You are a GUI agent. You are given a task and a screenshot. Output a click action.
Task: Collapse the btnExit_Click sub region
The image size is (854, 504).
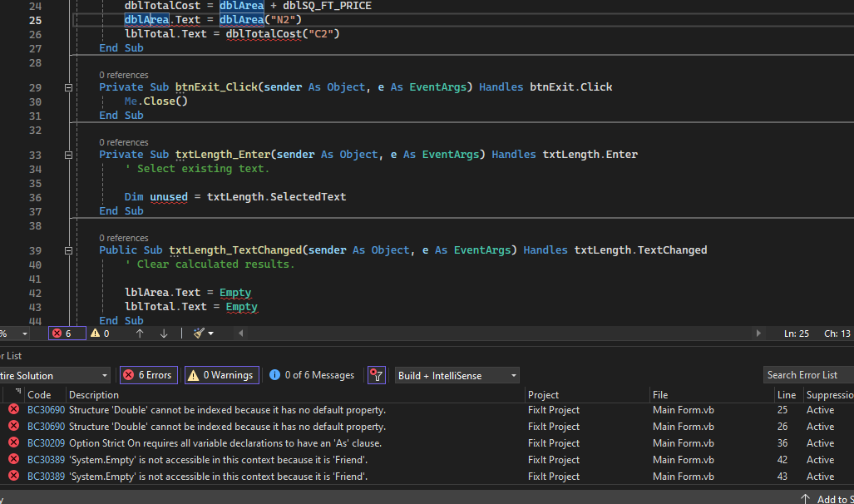coord(69,87)
